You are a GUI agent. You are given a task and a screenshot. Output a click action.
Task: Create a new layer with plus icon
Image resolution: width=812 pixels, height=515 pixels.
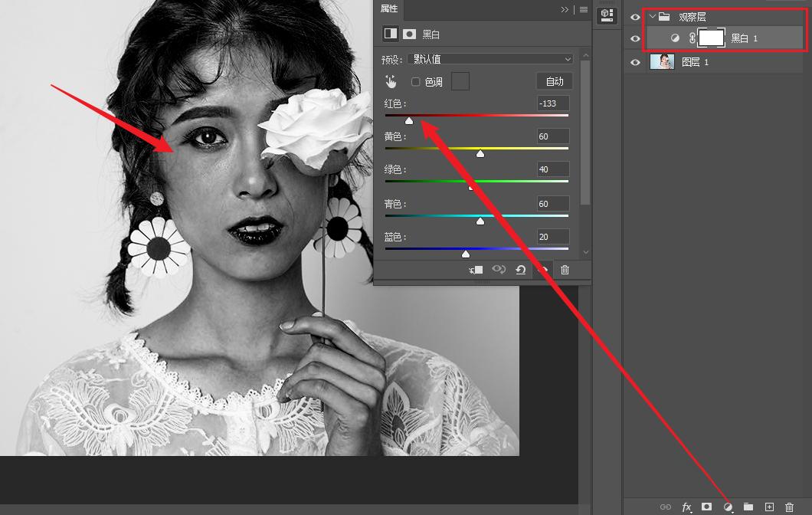pyautogui.click(x=769, y=507)
